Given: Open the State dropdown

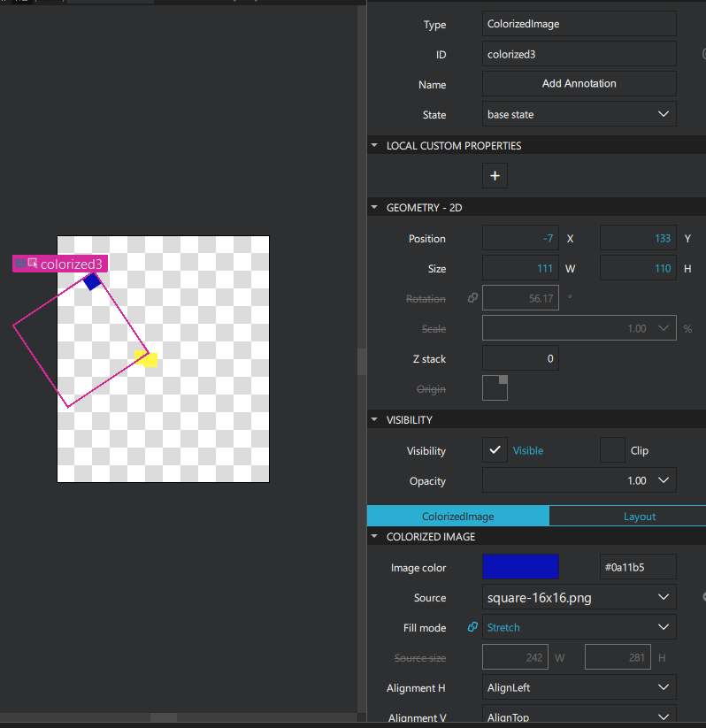Looking at the screenshot, I should [579, 115].
